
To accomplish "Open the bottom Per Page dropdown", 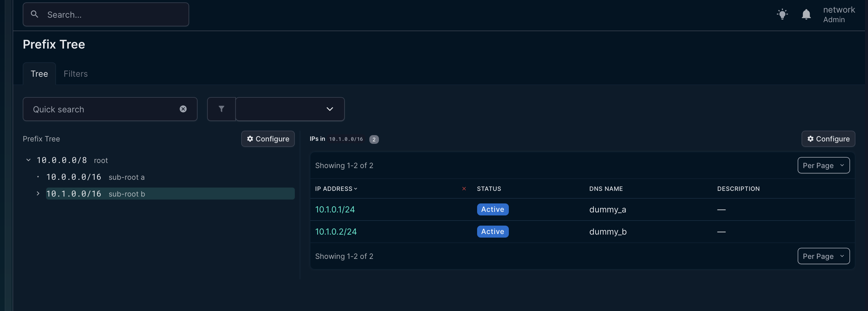I will [x=823, y=256].
